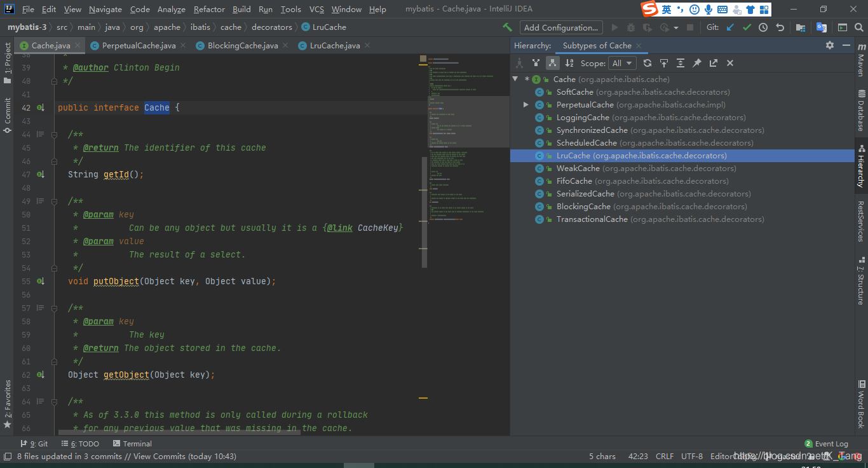The height and width of the screenshot is (468, 868).
Task: Switch to PerpetualCache.java tab
Action: coord(139,45)
